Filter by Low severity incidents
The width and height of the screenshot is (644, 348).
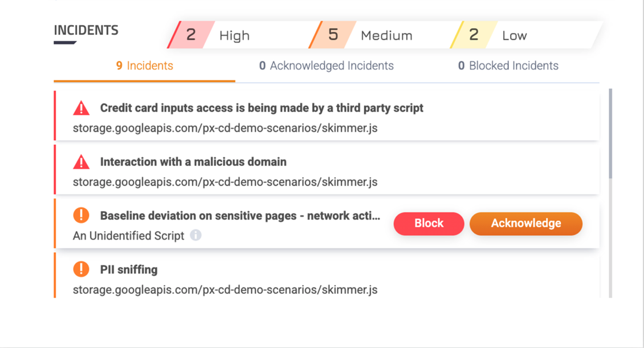coord(502,35)
